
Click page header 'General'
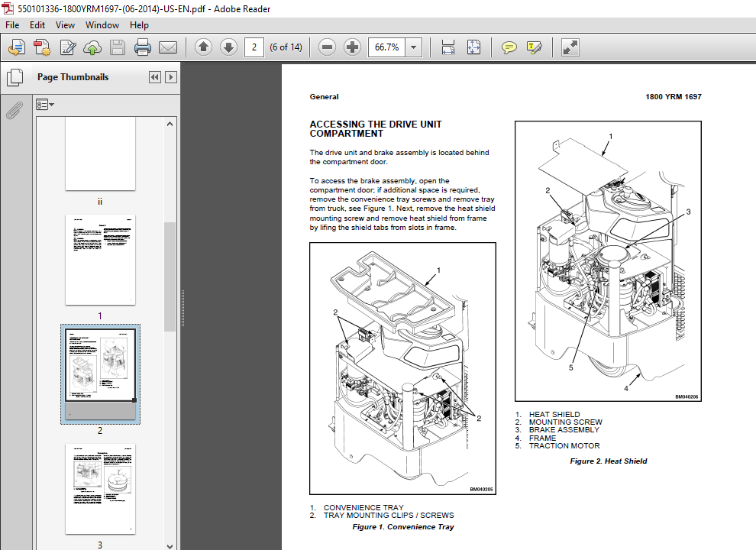click(x=324, y=96)
